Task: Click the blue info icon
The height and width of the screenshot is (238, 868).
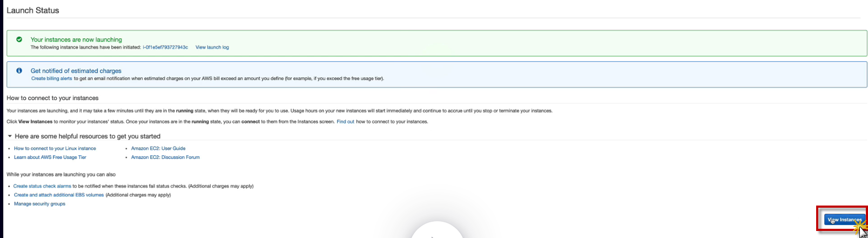Action: [19, 70]
